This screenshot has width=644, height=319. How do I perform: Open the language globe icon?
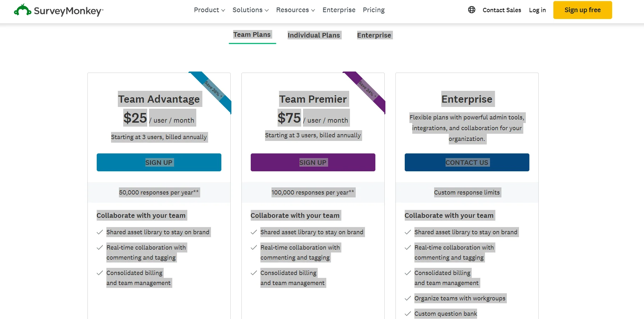click(x=472, y=10)
